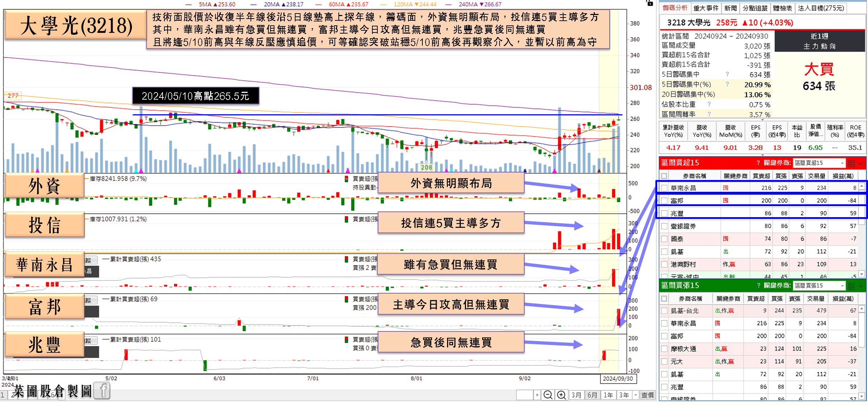Click 統計區間 date range 20240924 ~ 20240930

point(731,36)
